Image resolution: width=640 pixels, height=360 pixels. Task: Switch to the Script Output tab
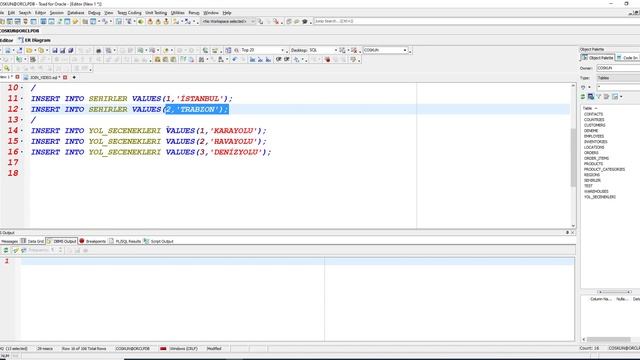tap(158, 241)
